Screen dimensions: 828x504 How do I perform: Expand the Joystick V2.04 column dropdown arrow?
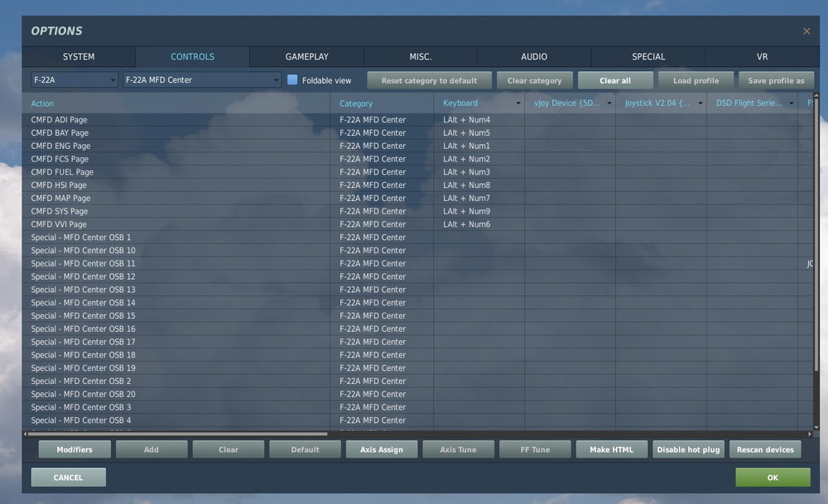point(700,103)
